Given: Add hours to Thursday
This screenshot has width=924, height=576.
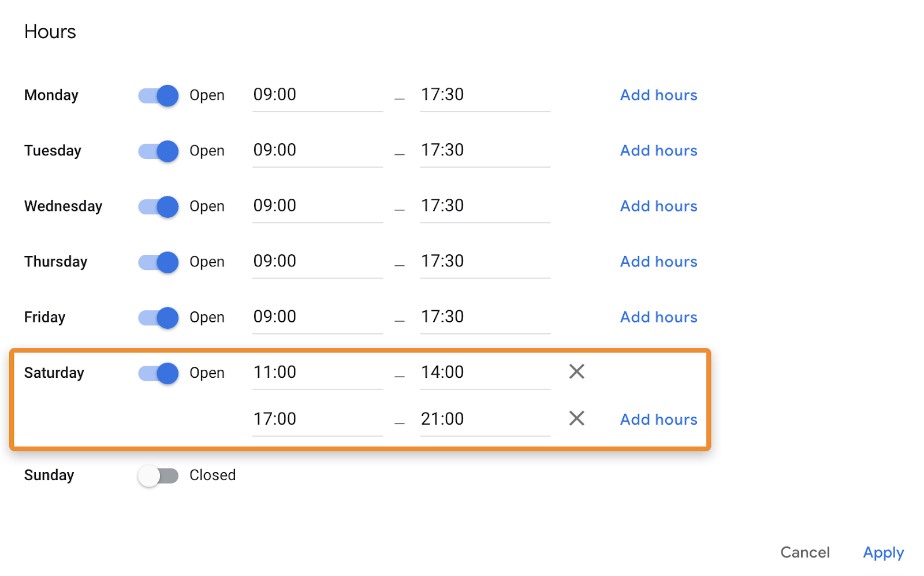Looking at the screenshot, I should 658,262.
